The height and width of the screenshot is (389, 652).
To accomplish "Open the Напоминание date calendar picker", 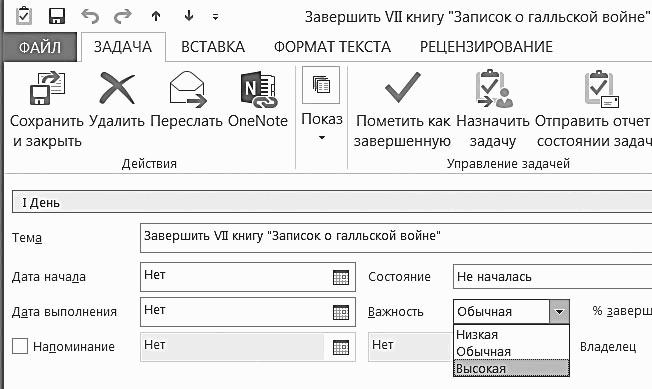I will click(341, 347).
